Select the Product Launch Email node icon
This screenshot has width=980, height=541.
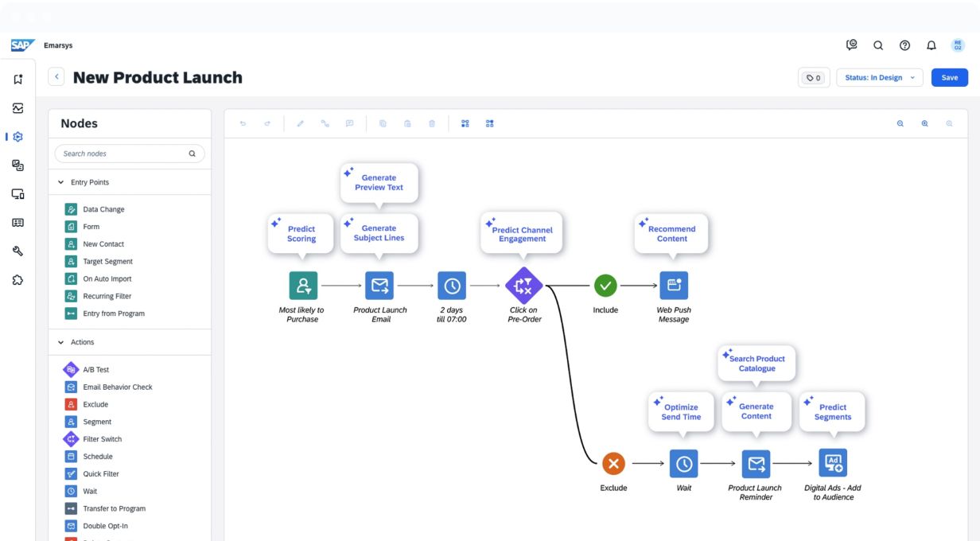tap(379, 285)
